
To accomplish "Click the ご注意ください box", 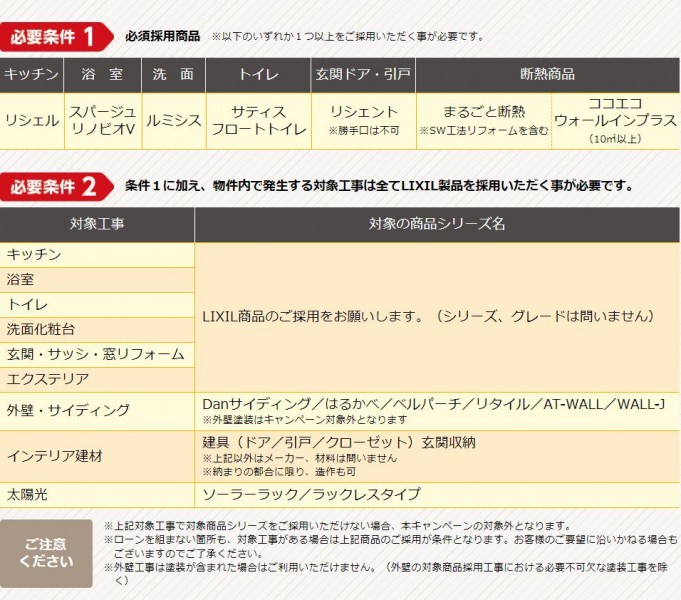I will tap(46, 554).
